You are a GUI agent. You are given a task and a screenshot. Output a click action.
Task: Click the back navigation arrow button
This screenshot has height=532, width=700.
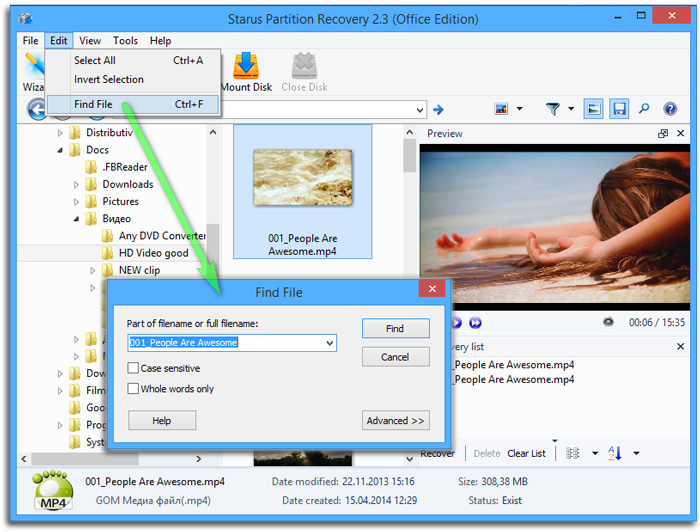point(37,109)
